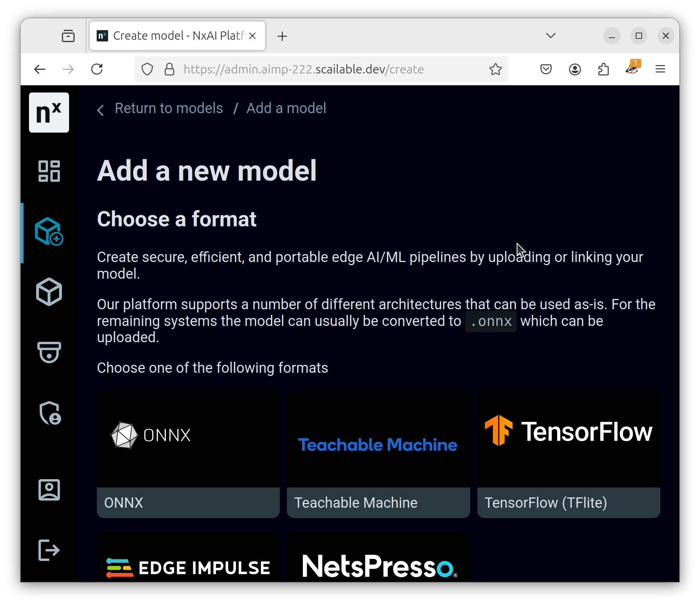
Task: Pick the TensorFlow (TFlite) format card
Action: [x=568, y=455]
